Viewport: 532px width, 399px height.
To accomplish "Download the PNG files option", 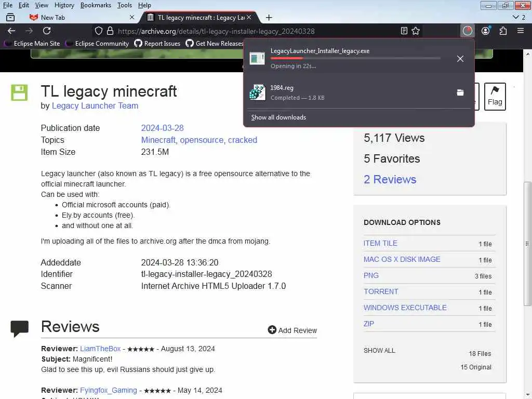I will [371, 275].
